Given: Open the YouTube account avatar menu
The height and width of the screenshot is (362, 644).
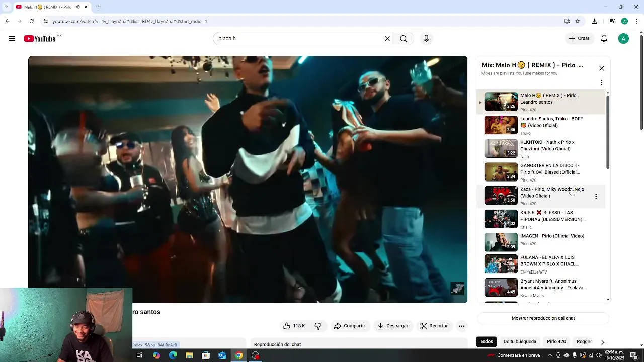Looking at the screenshot, I should (x=623, y=39).
